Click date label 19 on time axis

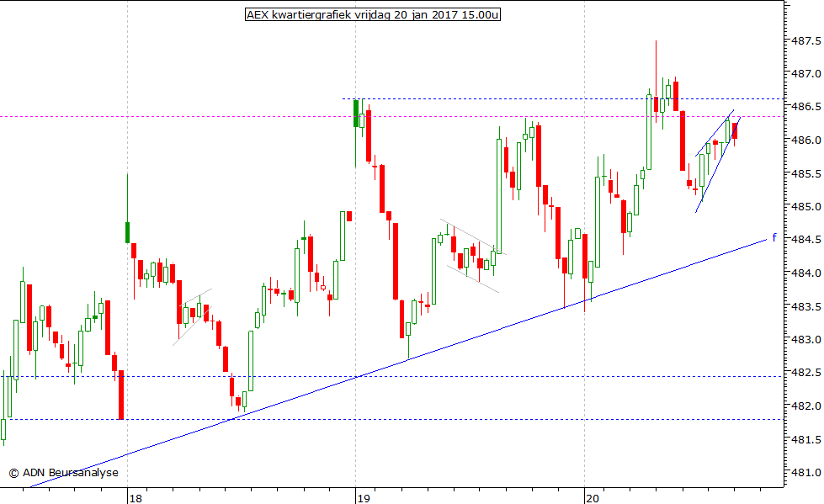pyautogui.click(x=364, y=498)
